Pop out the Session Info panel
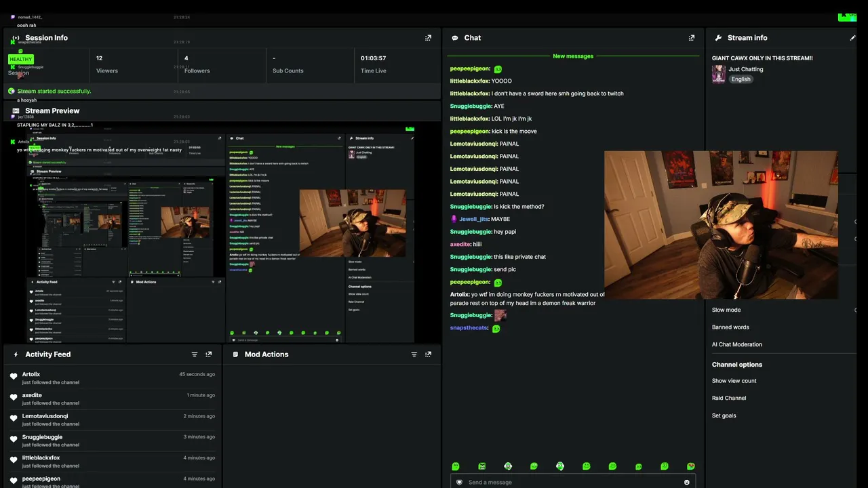This screenshot has height=488, width=868. [x=428, y=38]
